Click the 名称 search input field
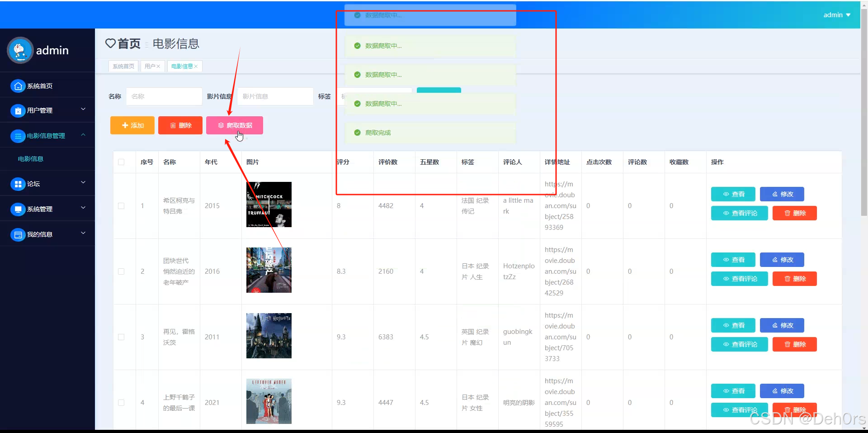 pyautogui.click(x=164, y=96)
